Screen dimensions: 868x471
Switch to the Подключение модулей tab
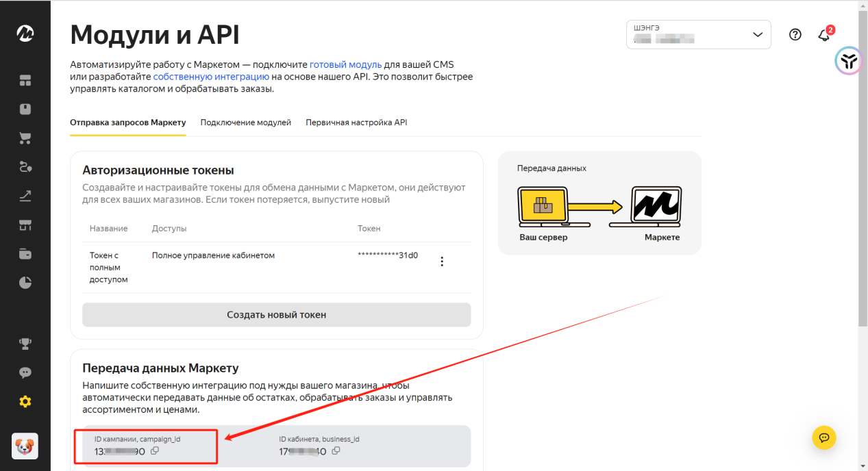click(x=246, y=123)
